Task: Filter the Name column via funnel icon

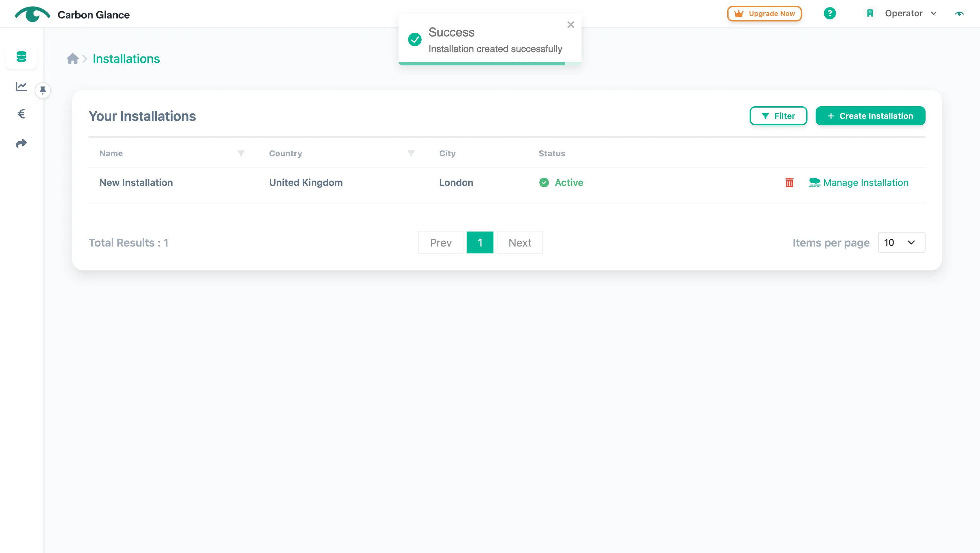Action: (241, 153)
